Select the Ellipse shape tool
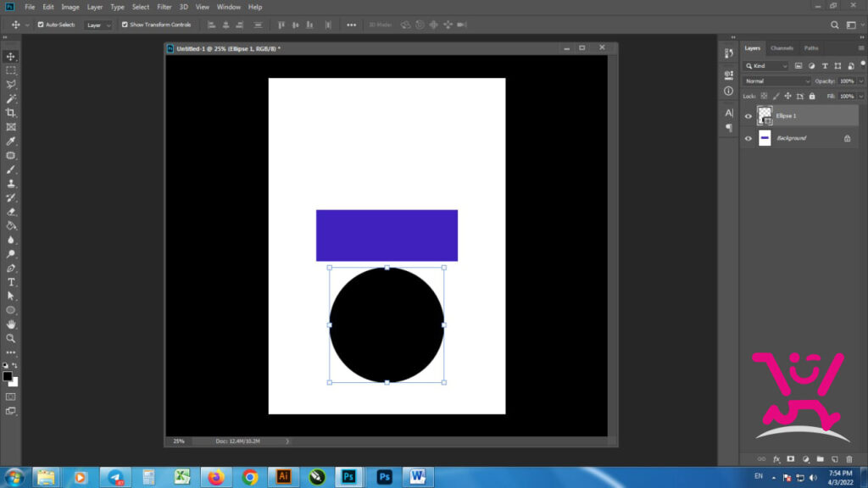Image resolution: width=868 pixels, height=488 pixels. 10,310
